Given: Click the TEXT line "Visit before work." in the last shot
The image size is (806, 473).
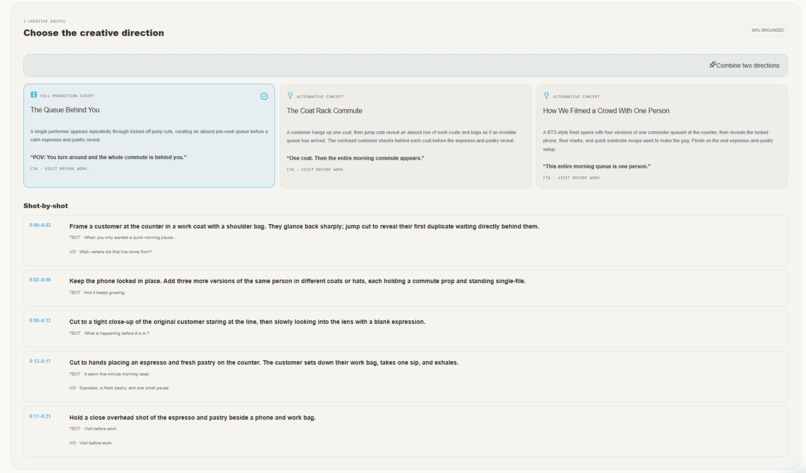Looking at the screenshot, I should point(93,429).
